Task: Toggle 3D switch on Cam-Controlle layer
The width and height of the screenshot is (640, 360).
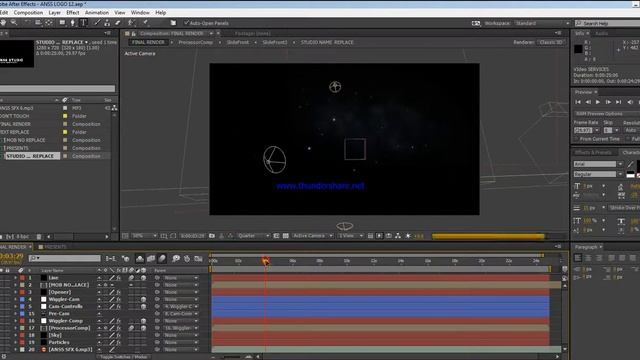Action: pos(144,307)
